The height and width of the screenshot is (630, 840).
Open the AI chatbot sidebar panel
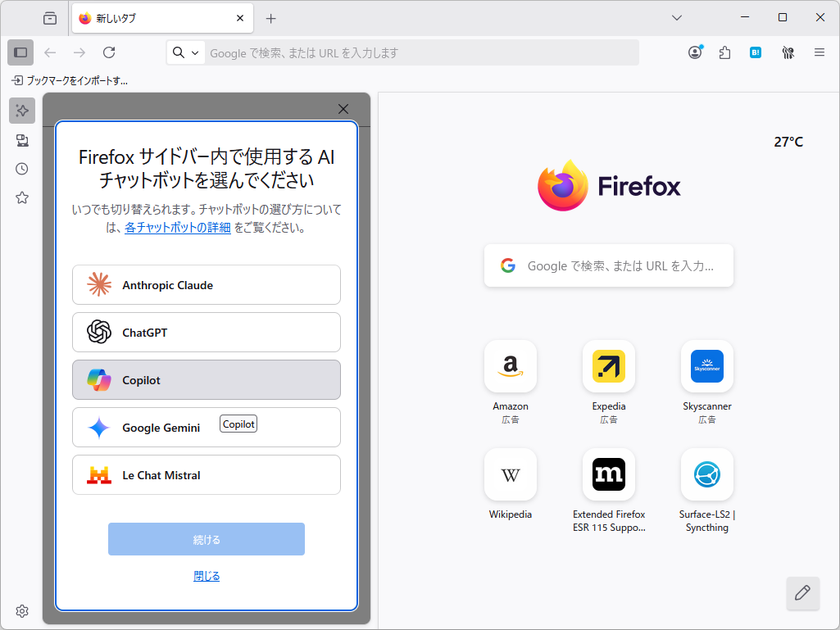tap(21, 111)
